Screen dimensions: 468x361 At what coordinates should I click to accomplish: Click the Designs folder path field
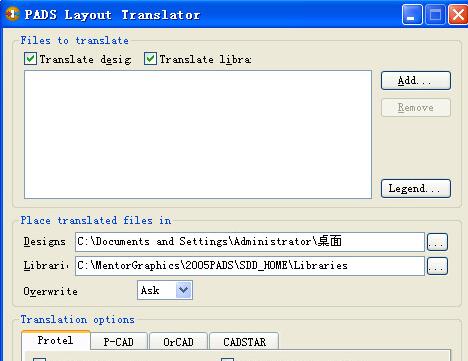250,242
